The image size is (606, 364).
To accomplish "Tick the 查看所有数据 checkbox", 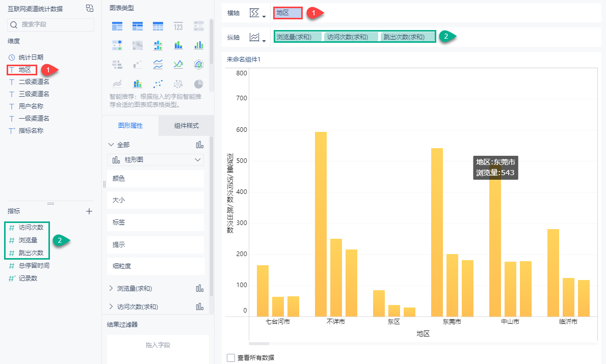I will tap(231, 358).
